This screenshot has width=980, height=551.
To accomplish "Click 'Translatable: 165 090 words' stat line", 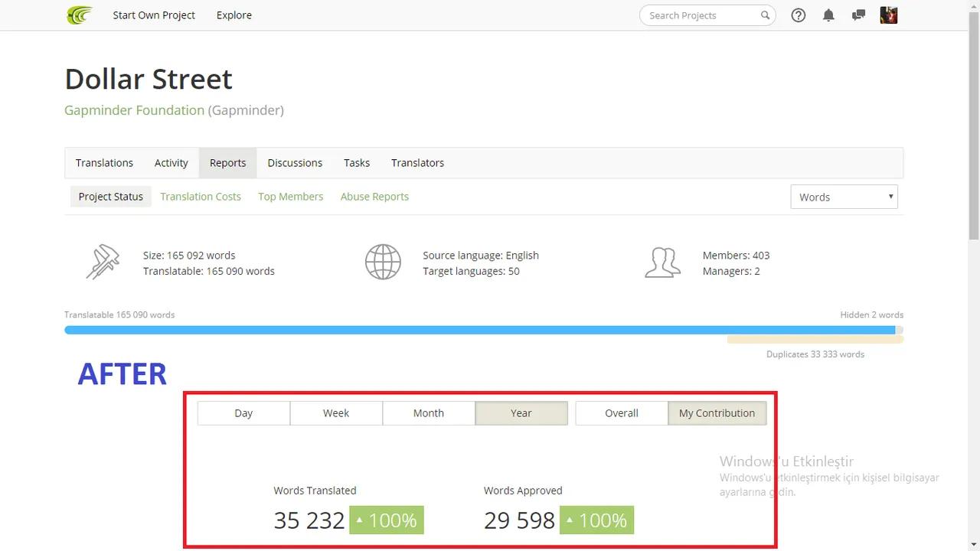I will point(209,272).
